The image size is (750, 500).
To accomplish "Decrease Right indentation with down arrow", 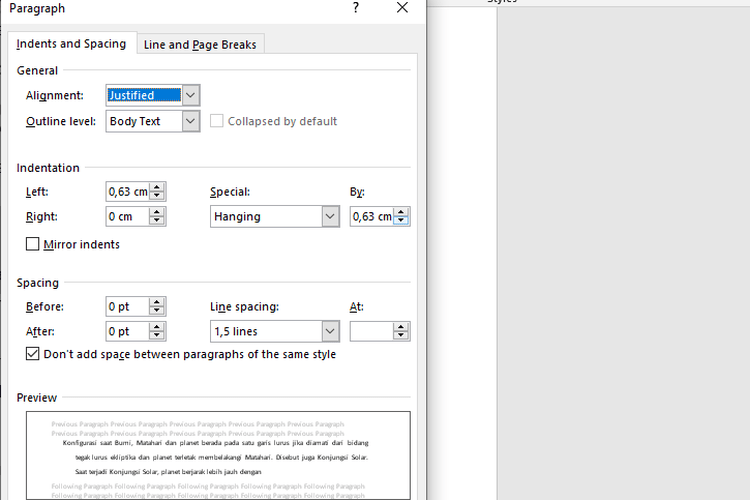I will (x=157, y=221).
